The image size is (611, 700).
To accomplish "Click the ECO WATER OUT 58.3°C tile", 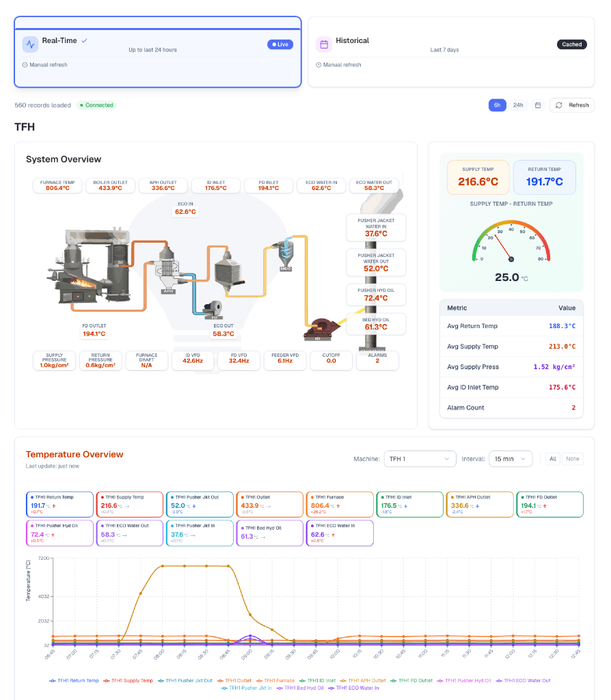I will click(x=374, y=186).
